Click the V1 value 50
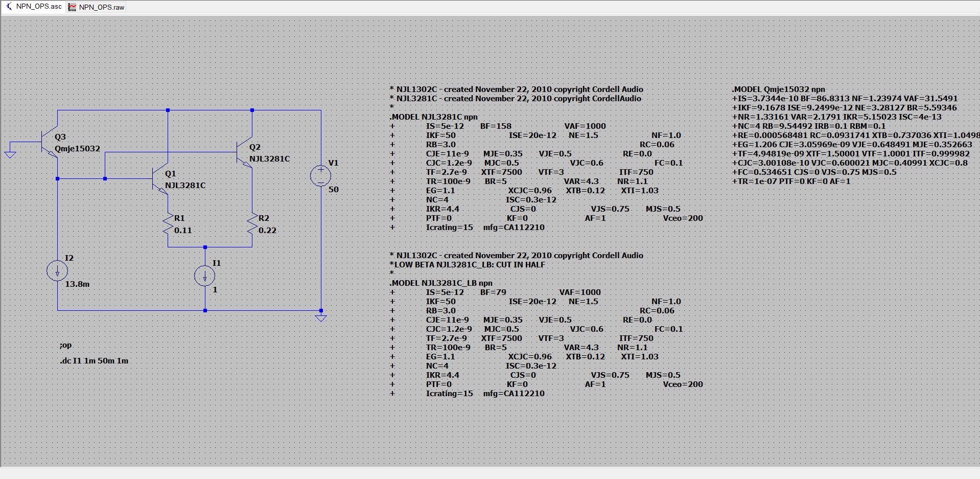Image resolution: width=980 pixels, height=479 pixels. [x=334, y=190]
